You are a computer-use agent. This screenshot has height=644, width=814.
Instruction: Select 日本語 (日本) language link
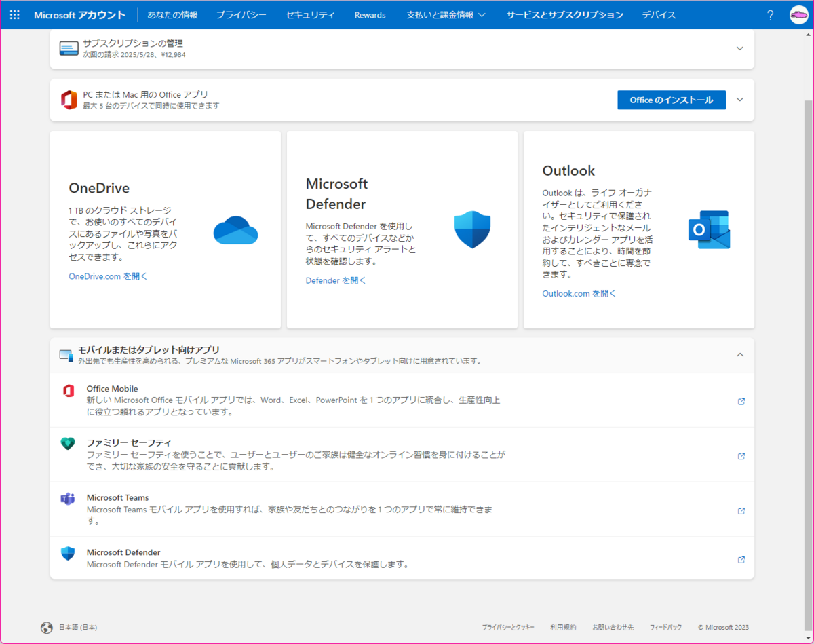point(78,628)
